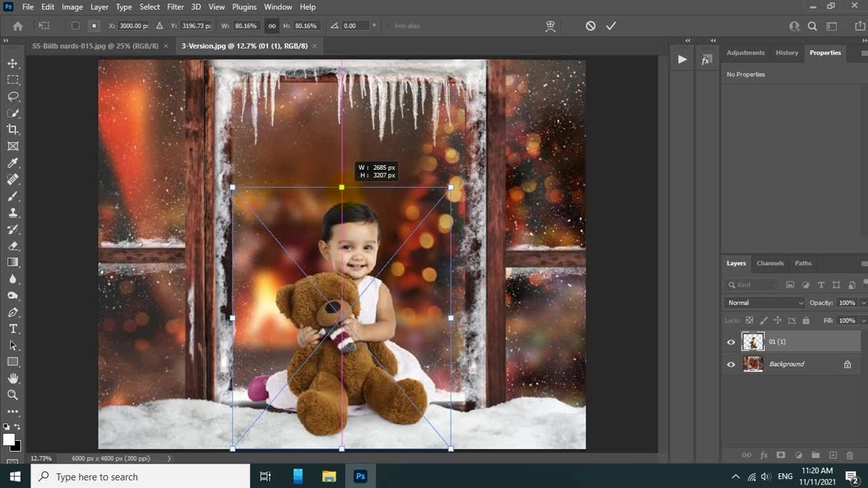This screenshot has height=488, width=868.
Task: Hide the 01 (1) layer
Action: coord(731,342)
